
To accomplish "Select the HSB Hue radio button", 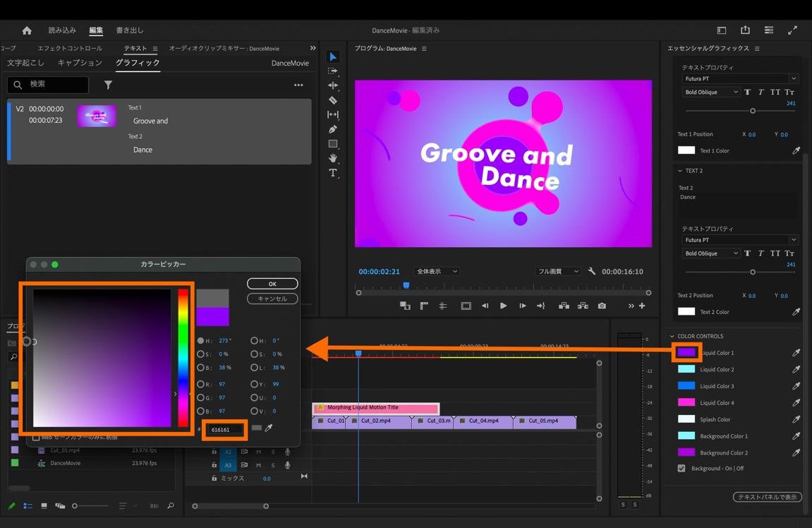I will [201, 340].
